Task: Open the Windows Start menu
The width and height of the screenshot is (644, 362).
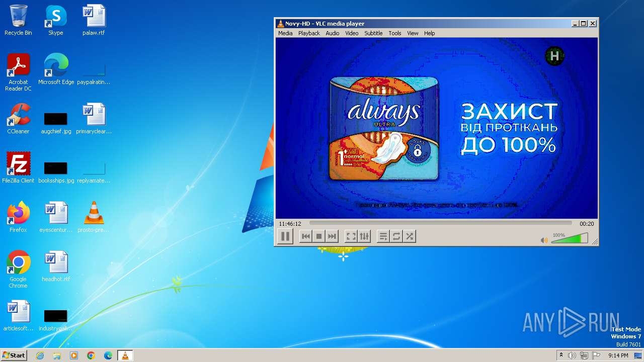Action: click(x=14, y=355)
